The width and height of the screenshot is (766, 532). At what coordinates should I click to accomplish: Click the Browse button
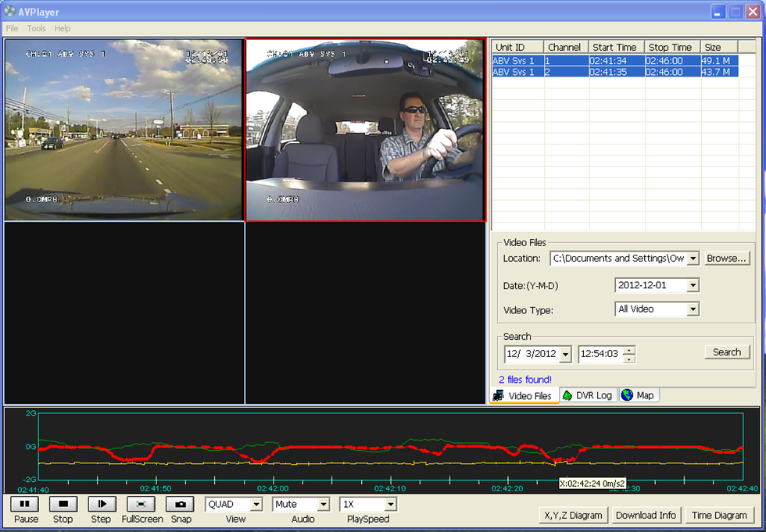[x=727, y=259]
